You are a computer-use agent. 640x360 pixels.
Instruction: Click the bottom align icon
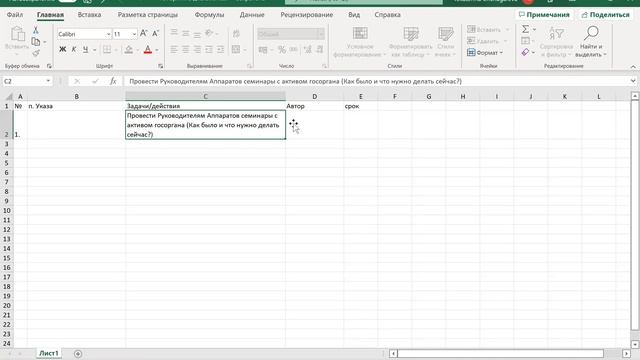[197, 34]
